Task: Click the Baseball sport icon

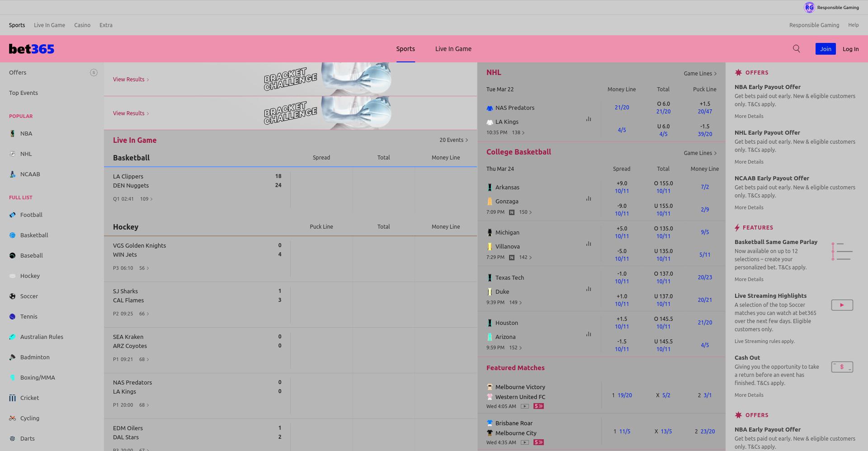Action: tap(12, 255)
